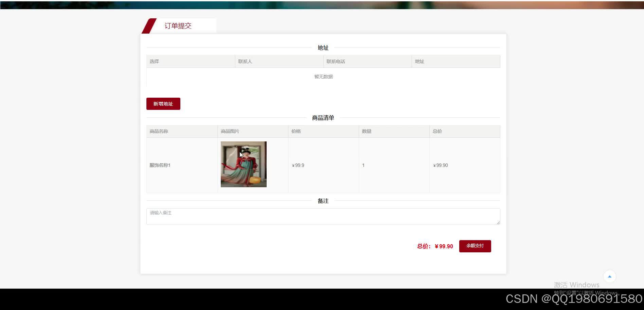
Task: Focus the 请输入备注 remarks field
Action: pyautogui.click(x=323, y=216)
